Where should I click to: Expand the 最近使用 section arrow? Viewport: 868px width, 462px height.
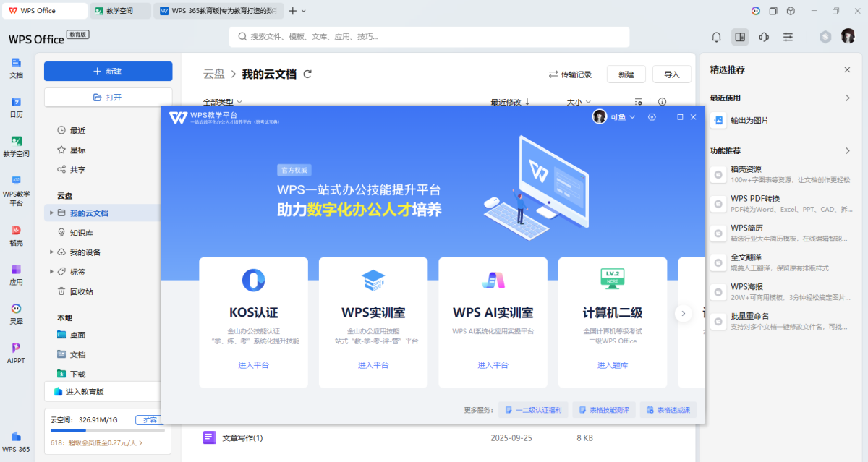(848, 98)
